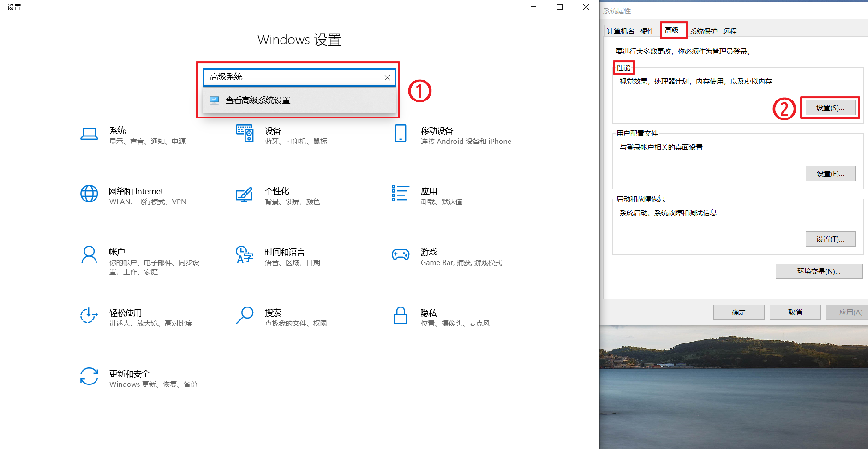Viewport: 868px width, 449px height.
Task: Open 环境变量(N)... dialog
Action: coord(819,272)
